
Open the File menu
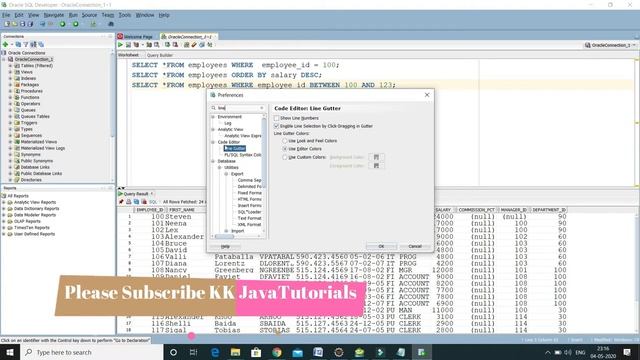coord(6,15)
